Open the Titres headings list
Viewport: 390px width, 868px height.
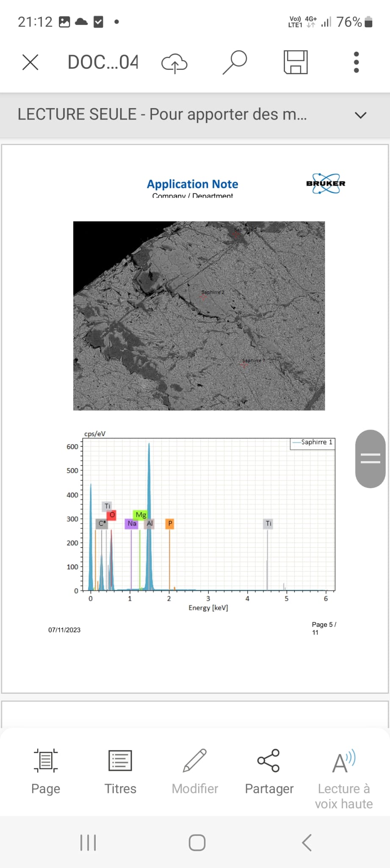click(x=120, y=771)
